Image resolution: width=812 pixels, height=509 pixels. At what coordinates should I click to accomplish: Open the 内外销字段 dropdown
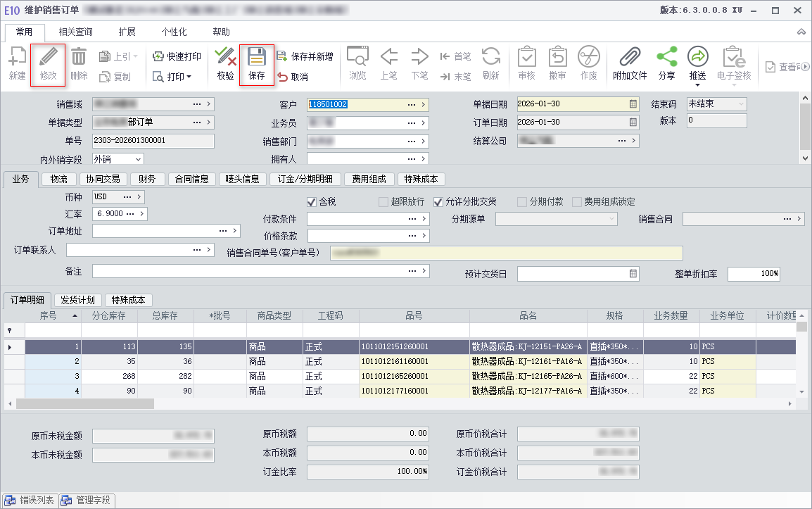coord(137,159)
